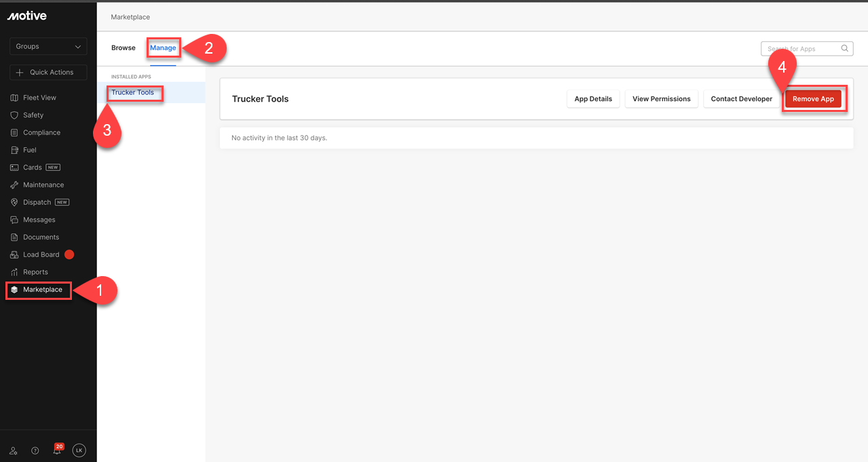
Task: Focus the Search for Apps field
Action: click(807, 49)
